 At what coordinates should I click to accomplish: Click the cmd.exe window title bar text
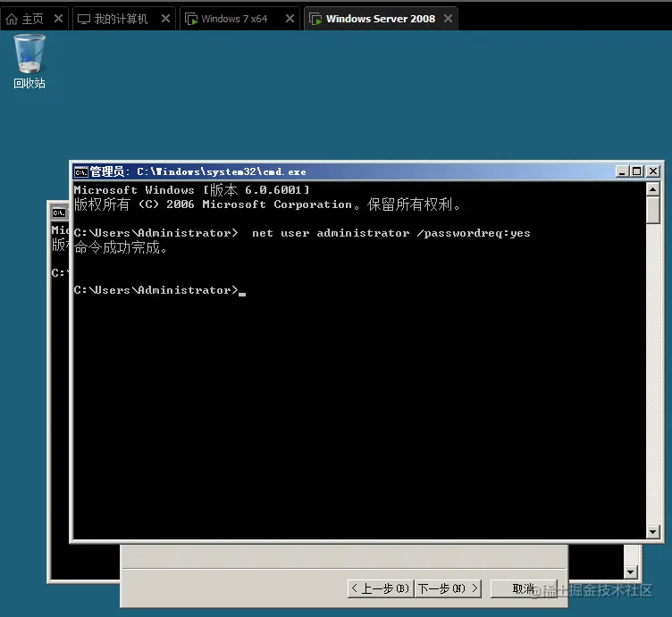(198, 171)
